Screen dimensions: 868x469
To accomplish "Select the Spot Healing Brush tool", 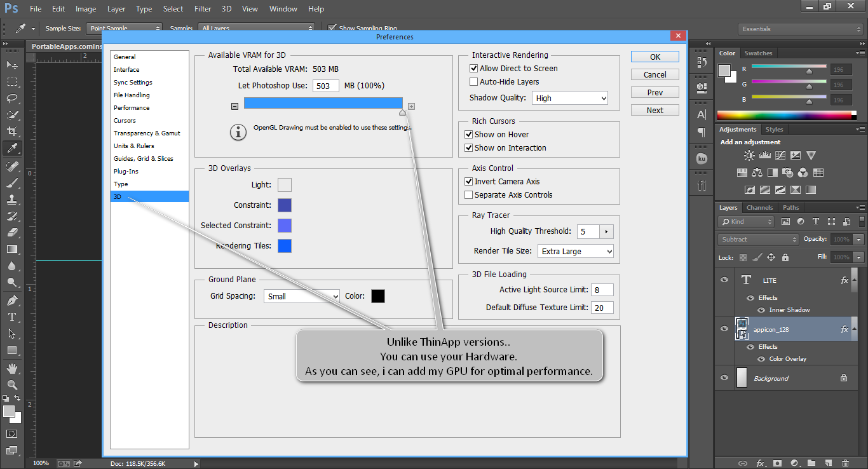I will (12, 166).
